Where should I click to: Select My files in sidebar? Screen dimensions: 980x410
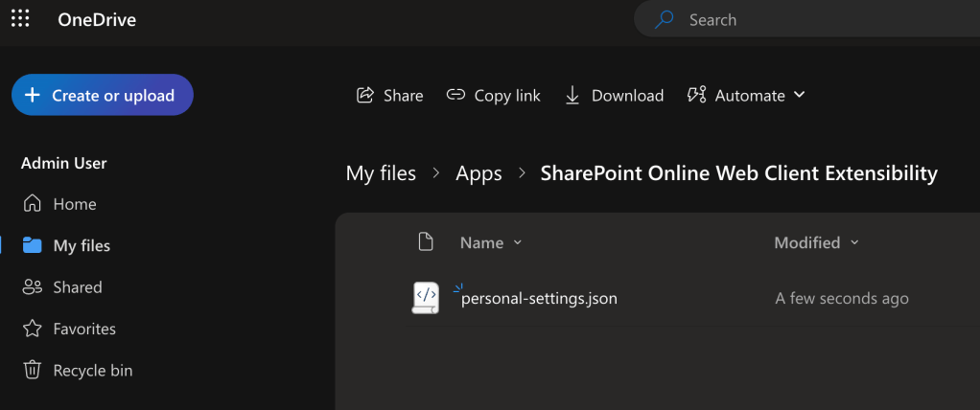(x=82, y=246)
